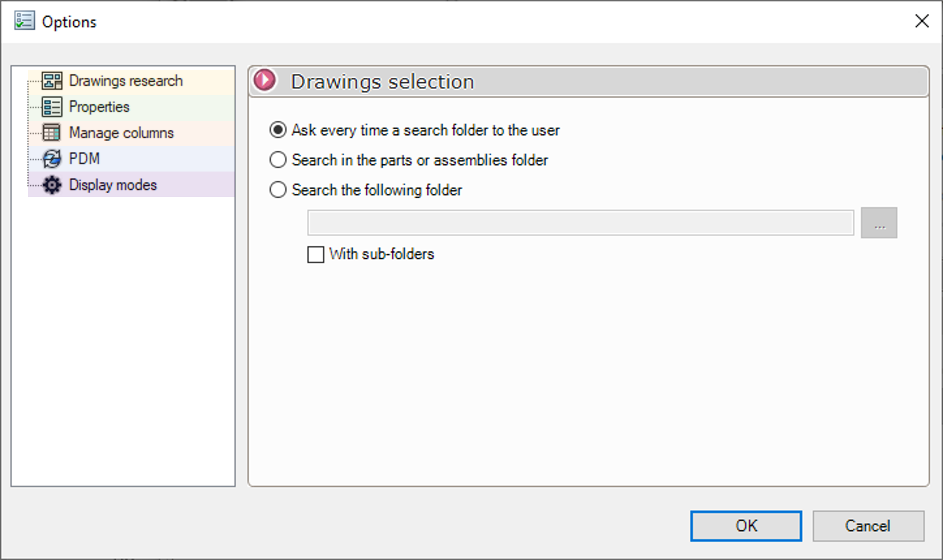The image size is (943, 560).
Task: Select Manage columns in the navigation tree
Action: point(121,132)
